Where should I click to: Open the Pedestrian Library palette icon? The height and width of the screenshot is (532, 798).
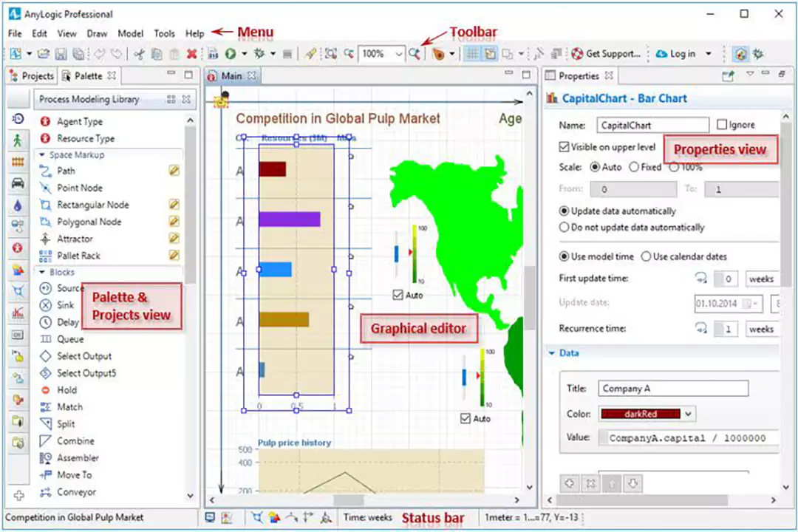point(18,140)
